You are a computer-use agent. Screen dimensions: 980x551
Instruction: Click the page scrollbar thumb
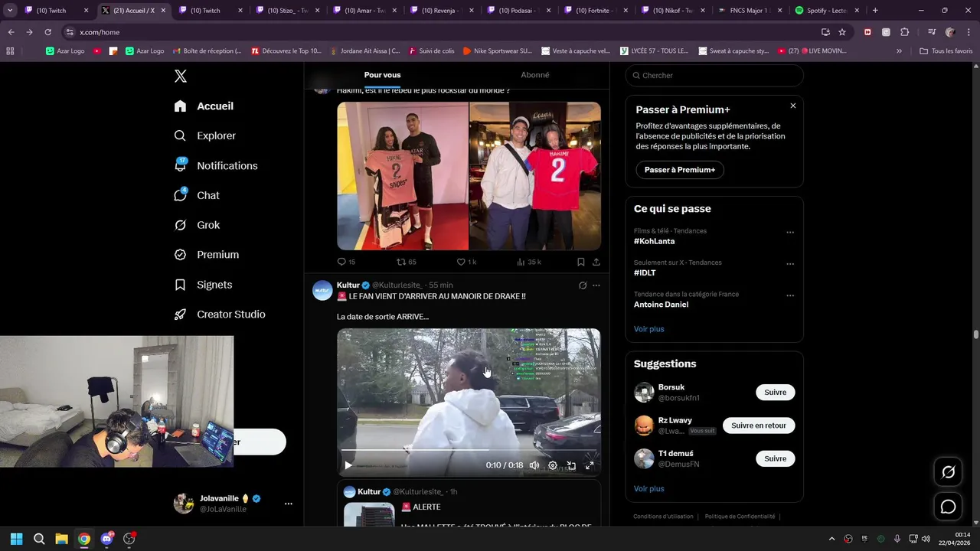(975, 334)
